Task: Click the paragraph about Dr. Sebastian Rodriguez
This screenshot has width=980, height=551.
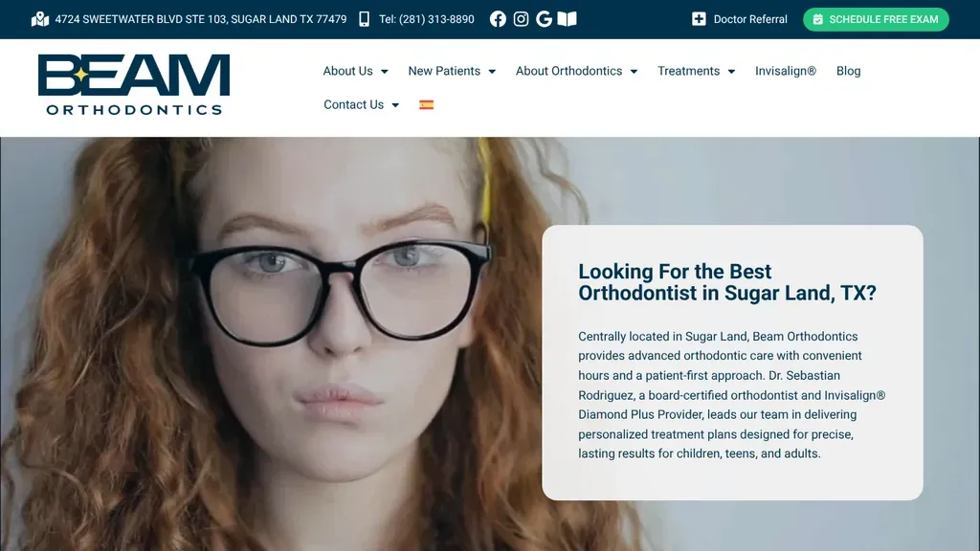Action: click(x=732, y=395)
